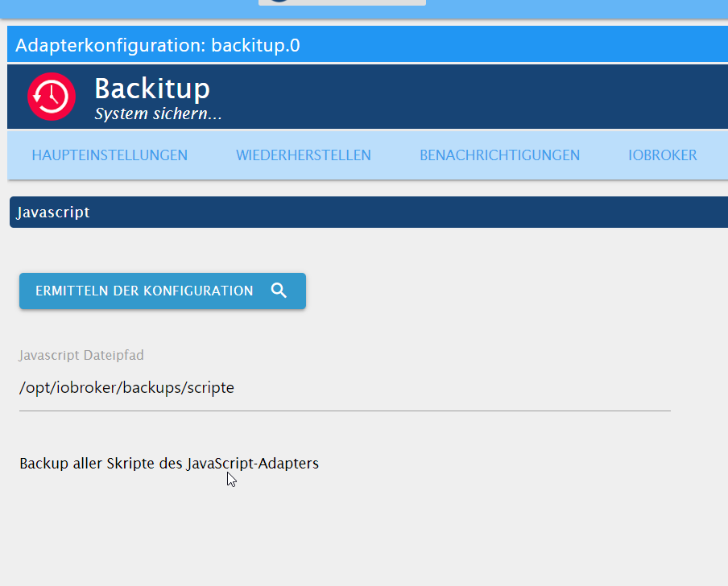This screenshot has width=728, height=586.
Task: Click the 'Adapterkonfiguration: backitup.0' title
Action: click(158, 45)
